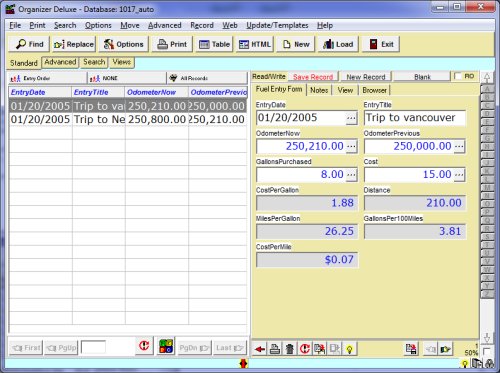Click the Print toolbar button
500x373 pixels.
point(172,44)
